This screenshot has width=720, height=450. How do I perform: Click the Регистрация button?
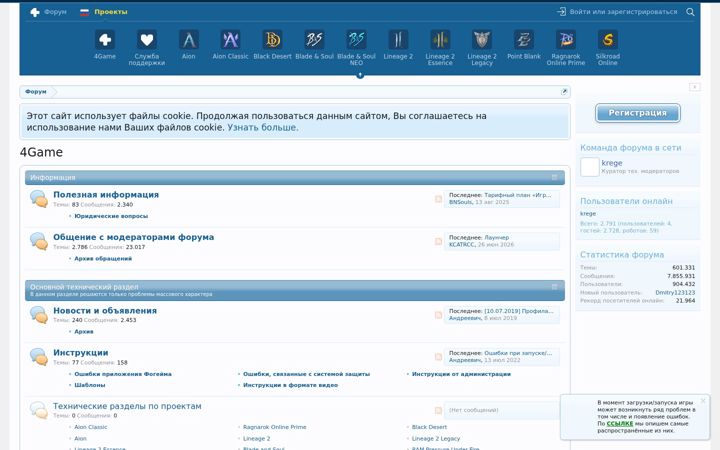(x=638, y=113)
